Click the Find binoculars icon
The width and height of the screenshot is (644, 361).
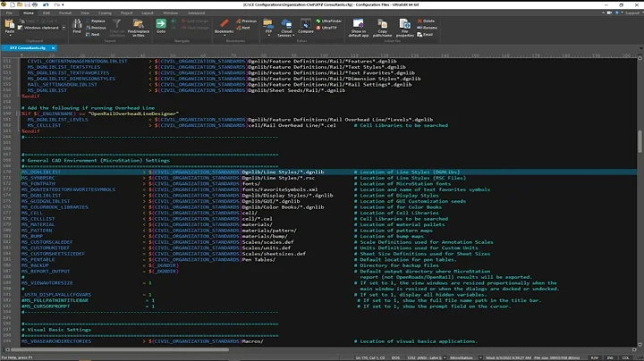[77, 25]
